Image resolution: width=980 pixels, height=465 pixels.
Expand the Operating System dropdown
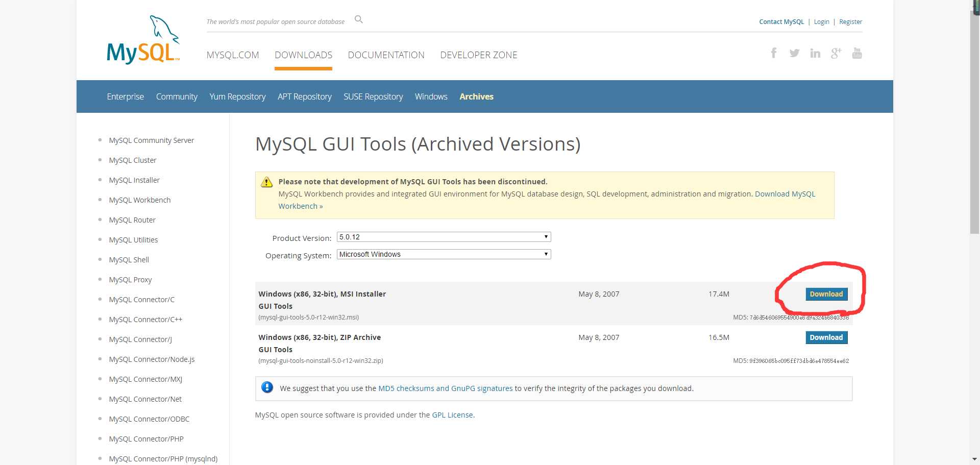point(444,254)
